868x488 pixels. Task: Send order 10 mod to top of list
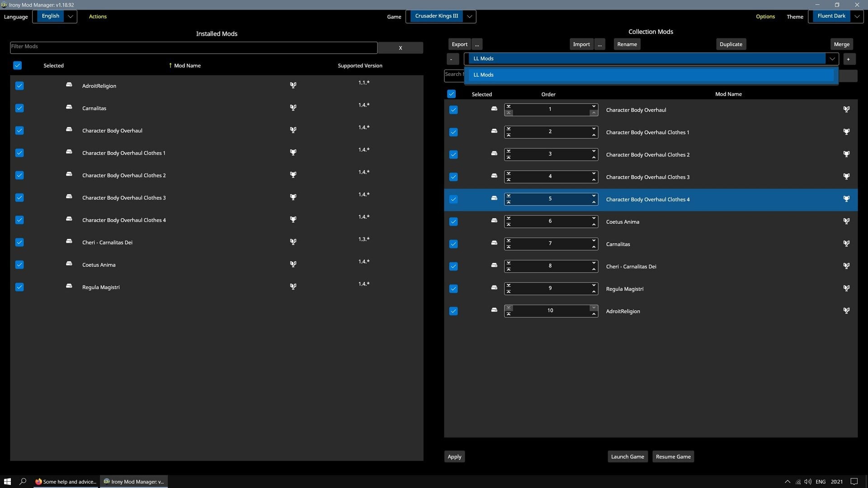point(509,314)
